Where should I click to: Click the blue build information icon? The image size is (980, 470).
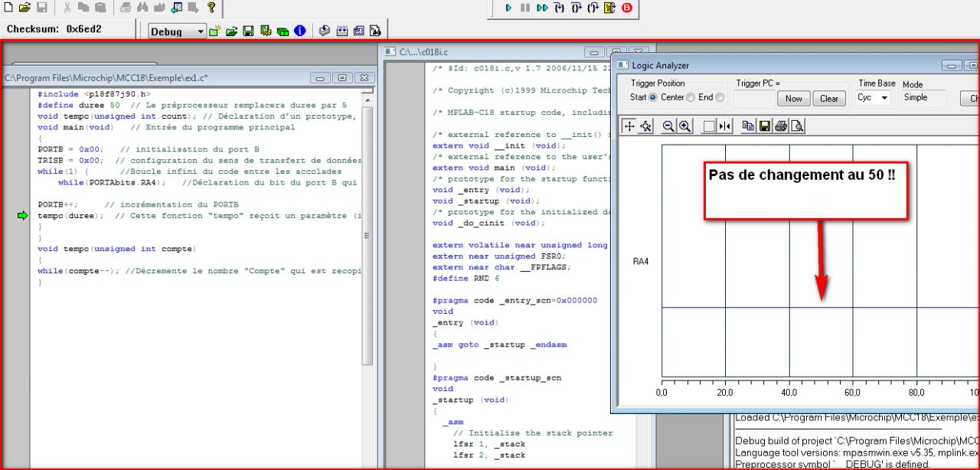pyautogui.click(x=300, y=31)
